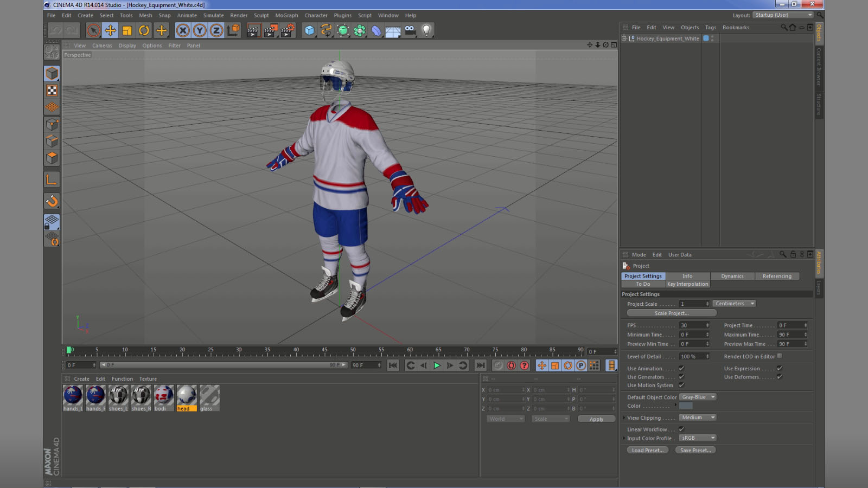Enable Points mode
Screen dimensions: 868x488
click(x=52, y=124)
